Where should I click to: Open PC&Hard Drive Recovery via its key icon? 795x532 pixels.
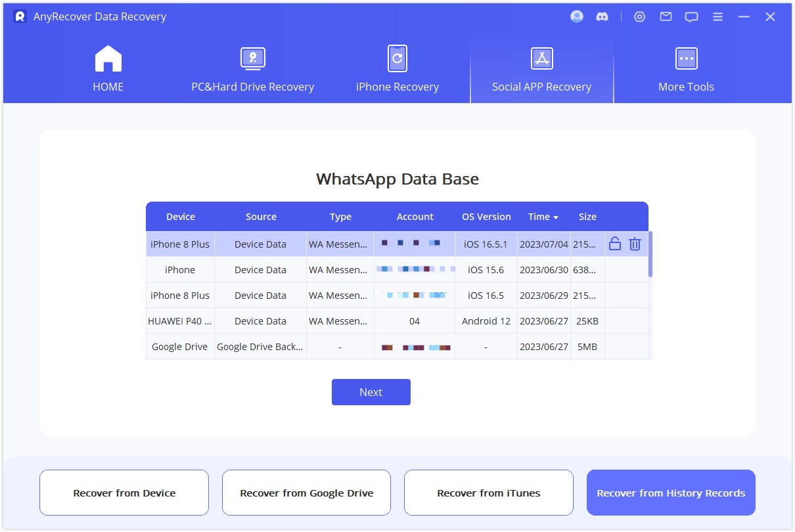coord(252,58)
